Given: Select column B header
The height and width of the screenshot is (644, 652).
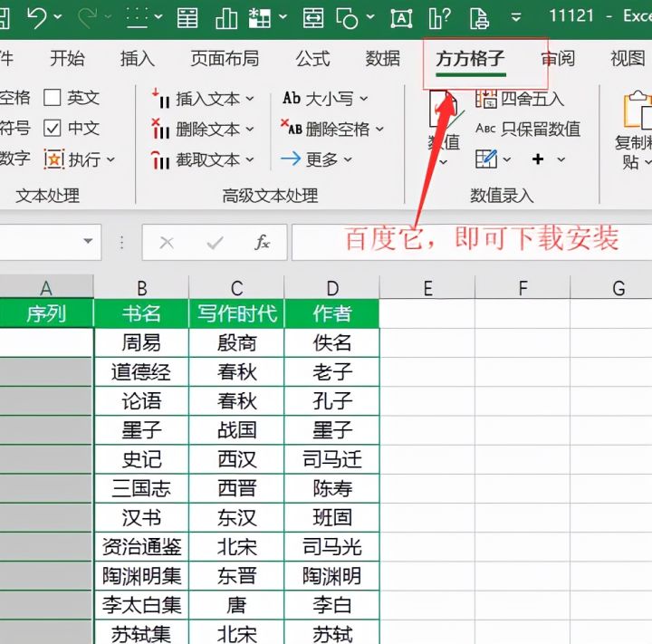Looking at the screenshot, I should 141,287.
